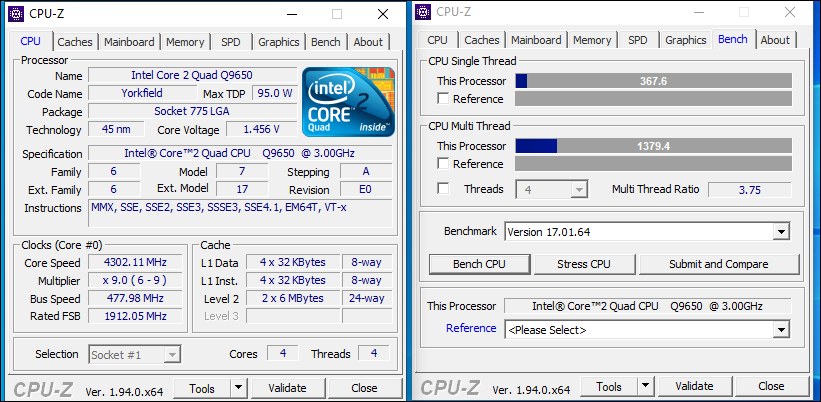
Task: Click Rated FSB value 1912.05 MHz
Action: pyautogui.click(x=135, y=316)
